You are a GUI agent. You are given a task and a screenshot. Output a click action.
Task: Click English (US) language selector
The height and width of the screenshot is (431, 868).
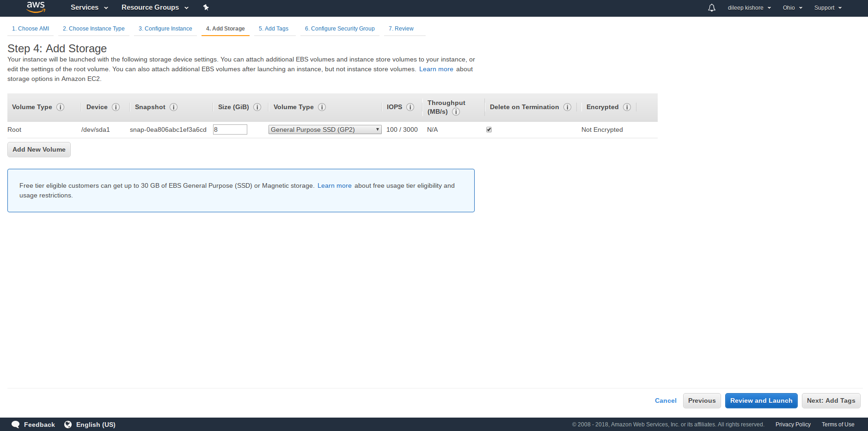[x=96, y=425]
